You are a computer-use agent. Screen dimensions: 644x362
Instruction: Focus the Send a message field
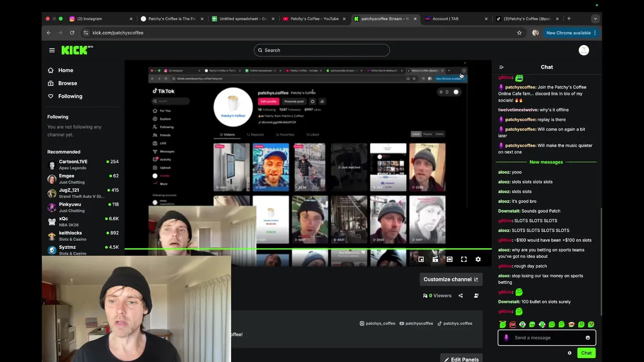coord(547,338)
